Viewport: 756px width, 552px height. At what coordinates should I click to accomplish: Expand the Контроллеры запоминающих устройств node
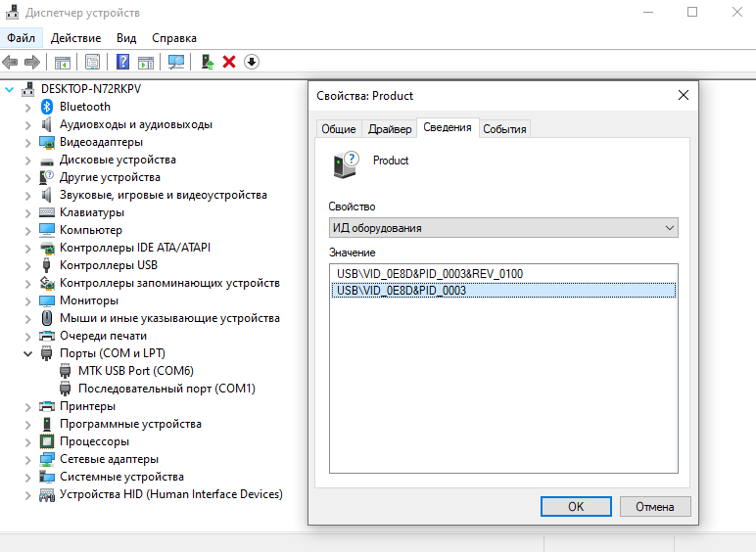[28, 284]
